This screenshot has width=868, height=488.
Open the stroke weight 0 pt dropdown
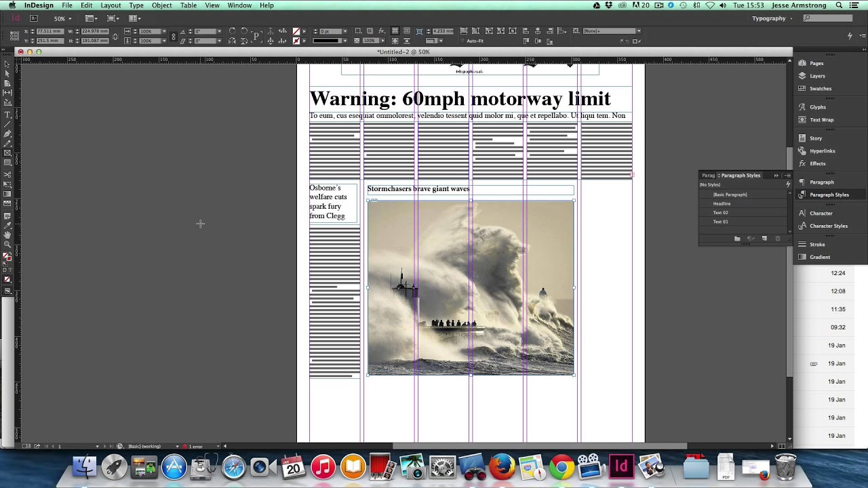[x=345, y=31]
